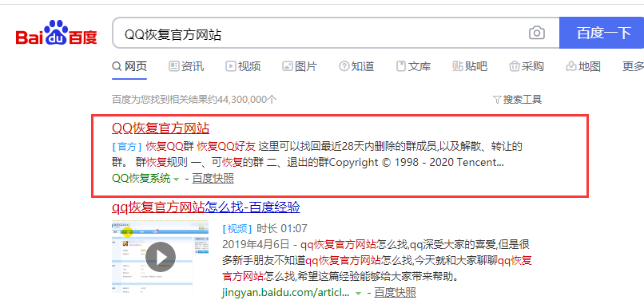Open the 贴吧 tab
The width and height of the screenshot is (644, 308).
click(470, 66)
